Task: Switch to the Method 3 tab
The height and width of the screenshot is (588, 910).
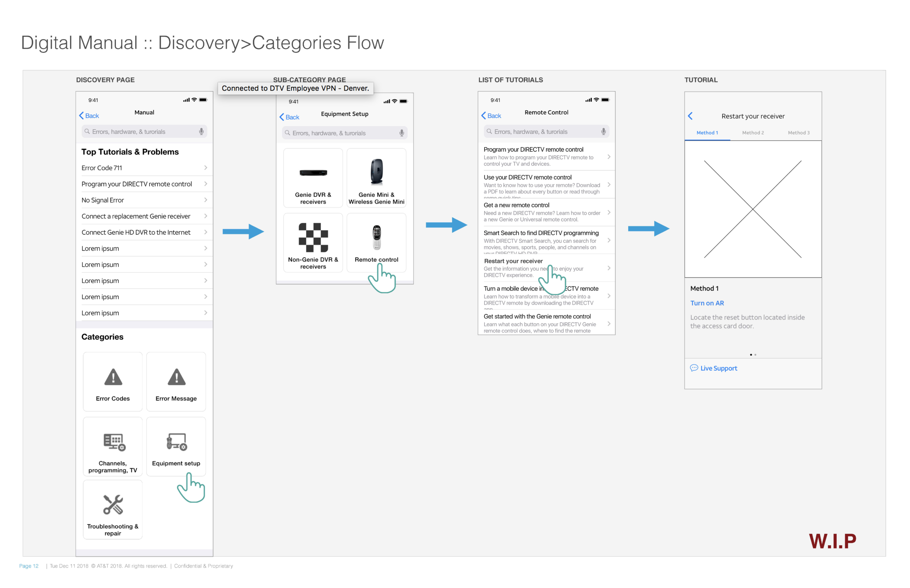Action: coord(799,133)
